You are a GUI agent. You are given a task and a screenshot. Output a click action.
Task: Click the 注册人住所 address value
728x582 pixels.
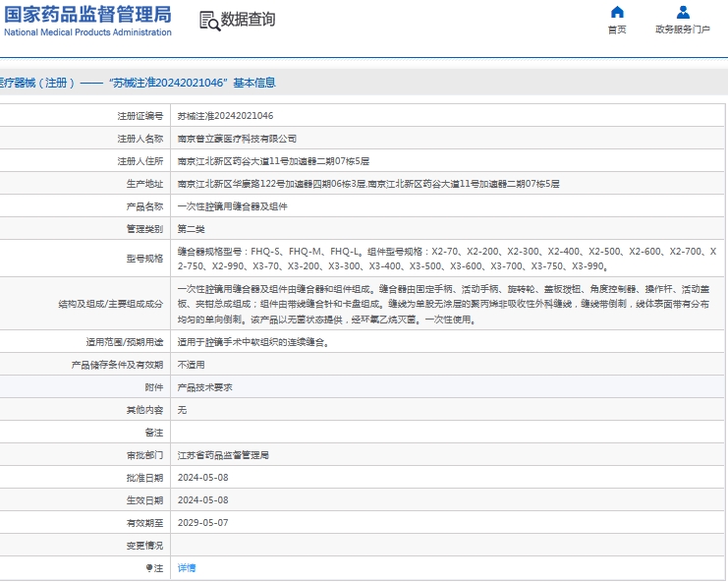pyautogui.click(x=273, y=161)
